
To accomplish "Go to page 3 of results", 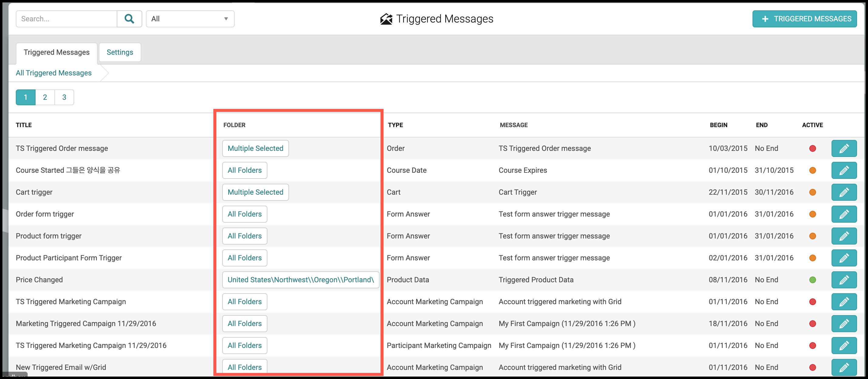I will click(x=64, y=97).
